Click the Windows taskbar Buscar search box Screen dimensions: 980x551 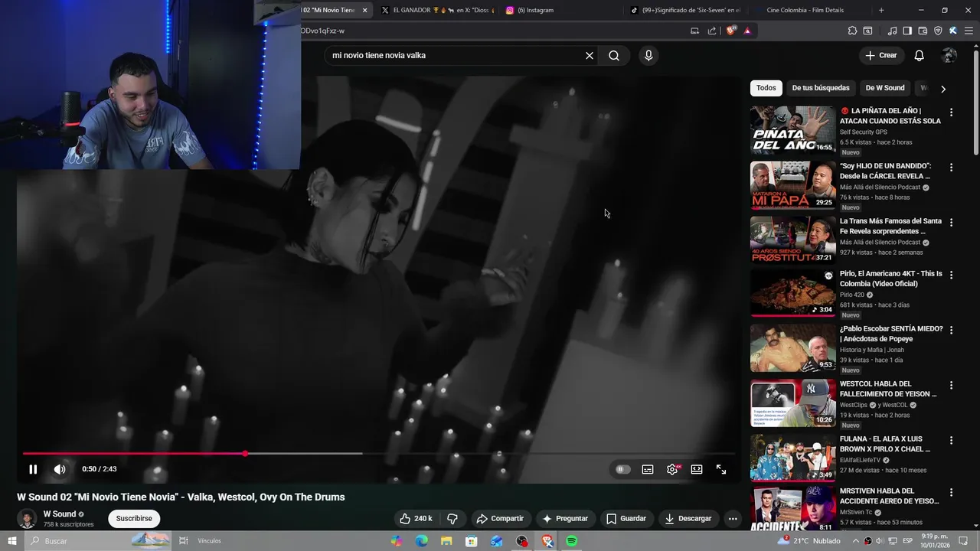pos(98,541)
